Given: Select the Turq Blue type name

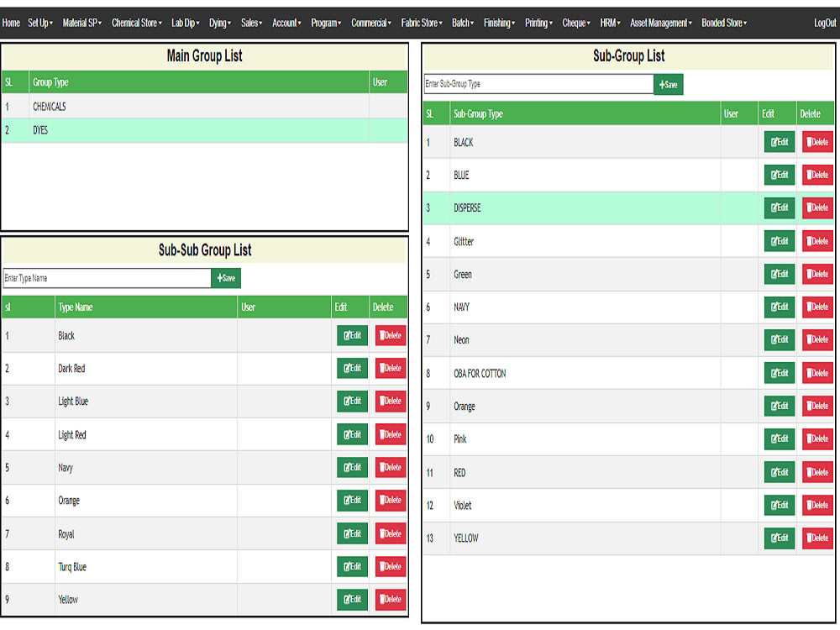Looking at the screenshot, I should point(71,567).
